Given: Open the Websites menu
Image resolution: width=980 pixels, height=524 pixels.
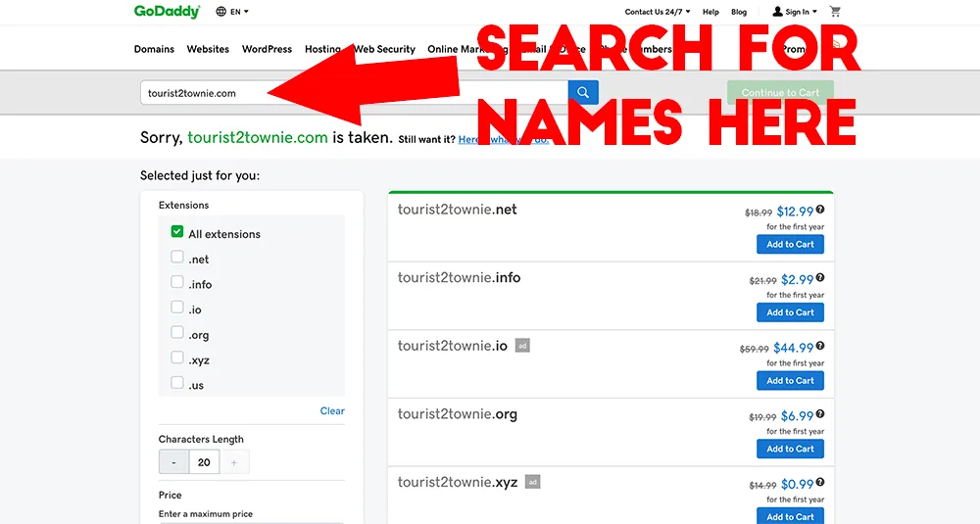Looking at the screenshot, I should pos(208,49).
